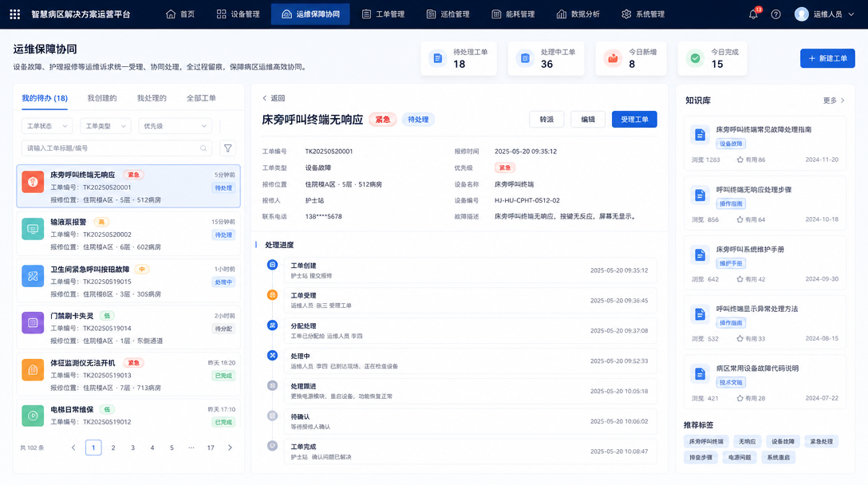This screenshot has height=485, width=868.
Task: Click the 工单受理 orange step icon
Action: tap(272, 295)
